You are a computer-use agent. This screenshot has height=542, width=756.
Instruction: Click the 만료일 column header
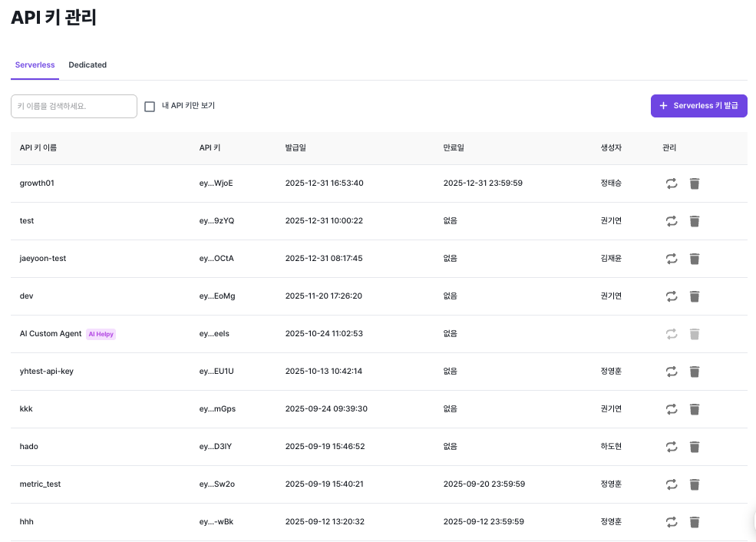[x=454, y=147]
